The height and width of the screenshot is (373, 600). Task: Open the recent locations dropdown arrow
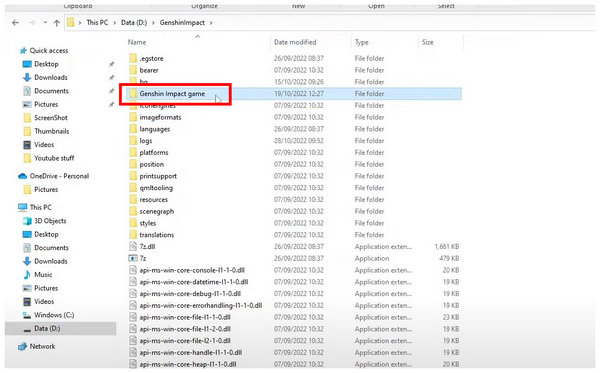click(x=45, y=23)
